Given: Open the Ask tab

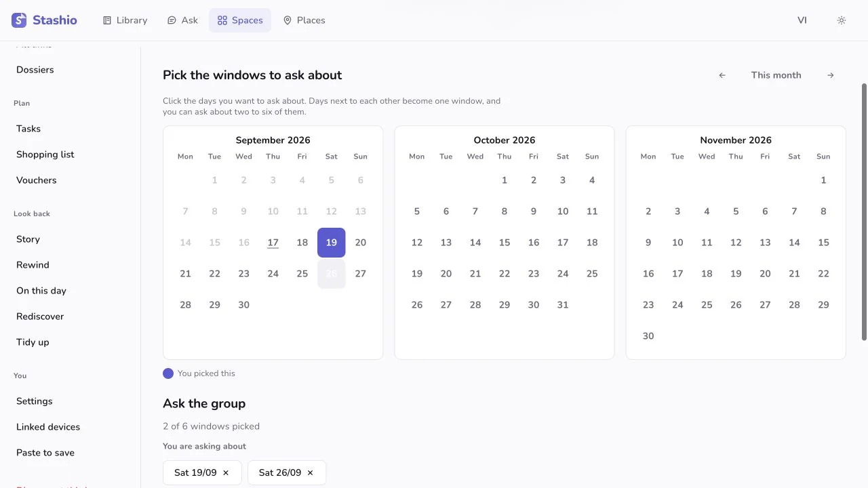Looking at the screenshot, I should click(182, 20).
